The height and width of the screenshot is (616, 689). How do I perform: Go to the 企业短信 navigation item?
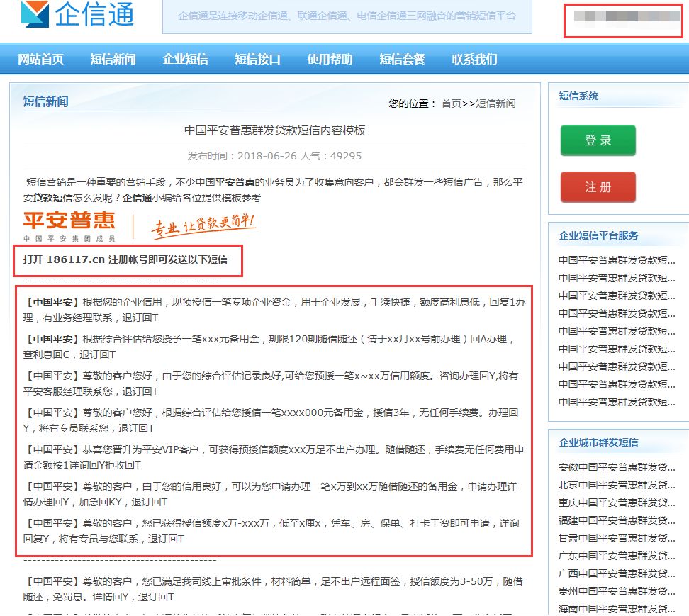[x=185, y=59]
